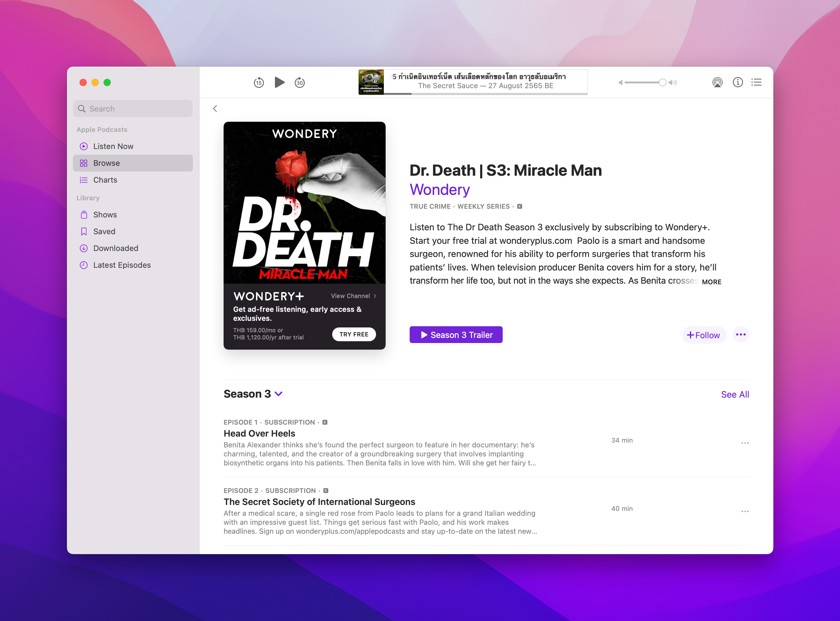
Task: Show episode info icon
Action: pyautogui.click(x=738, y=82)
